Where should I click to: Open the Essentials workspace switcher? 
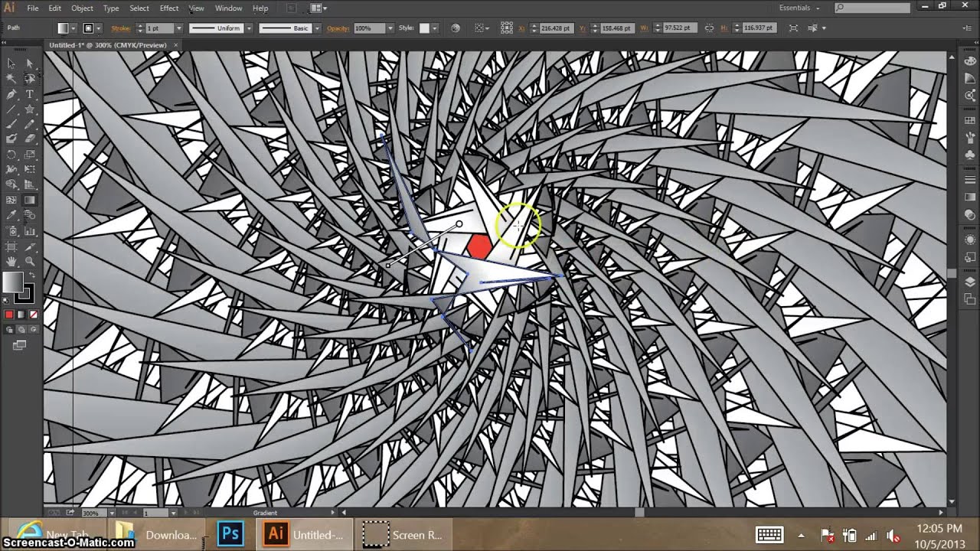[x=799, y=8]
